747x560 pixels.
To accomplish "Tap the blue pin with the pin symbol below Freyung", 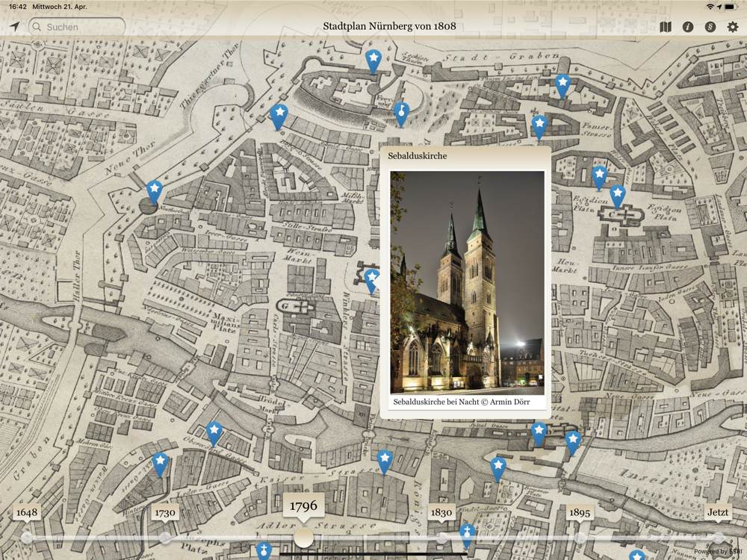I will coord(402,113).
